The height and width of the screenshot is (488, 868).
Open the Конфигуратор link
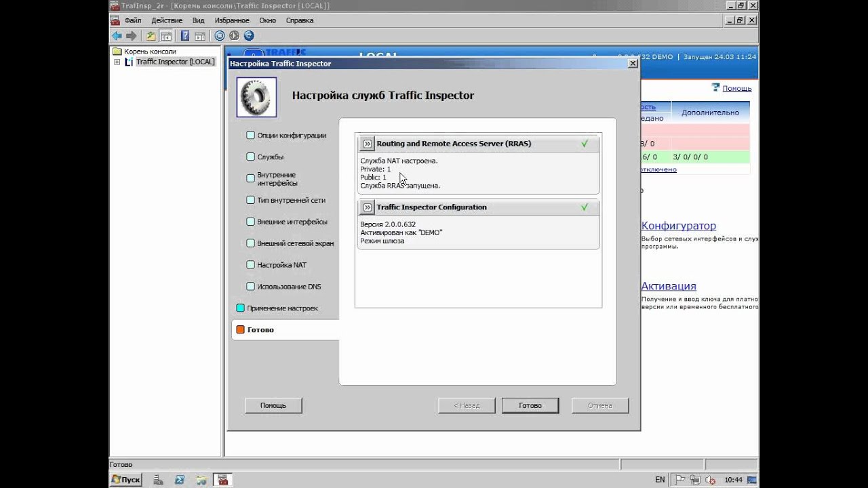click(x=679, y=226)
